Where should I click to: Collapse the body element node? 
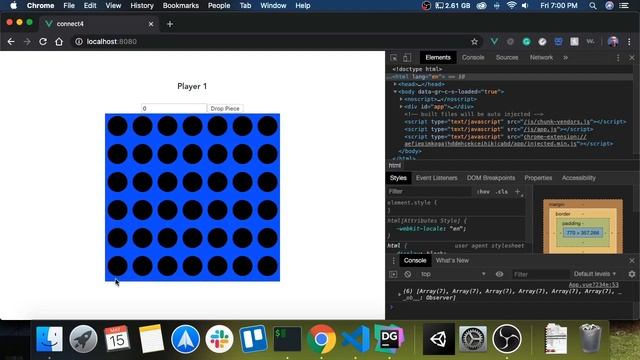pyautogui.click(x=395, y=92)
